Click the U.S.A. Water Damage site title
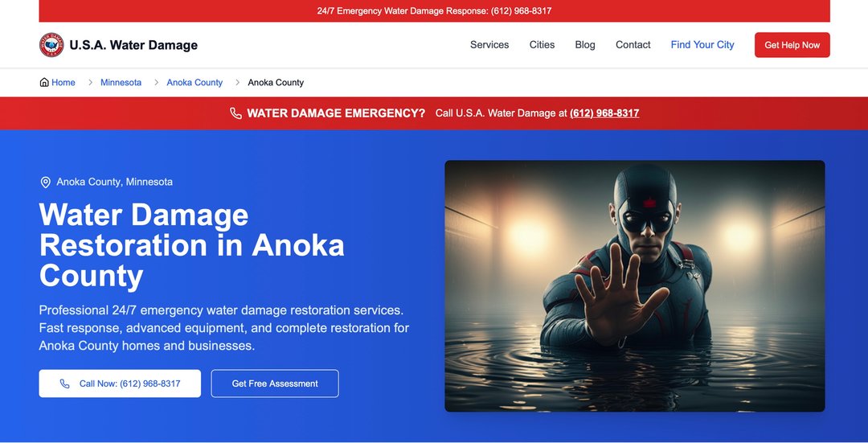Screen dimensions: 868x443 pos(133,45)
